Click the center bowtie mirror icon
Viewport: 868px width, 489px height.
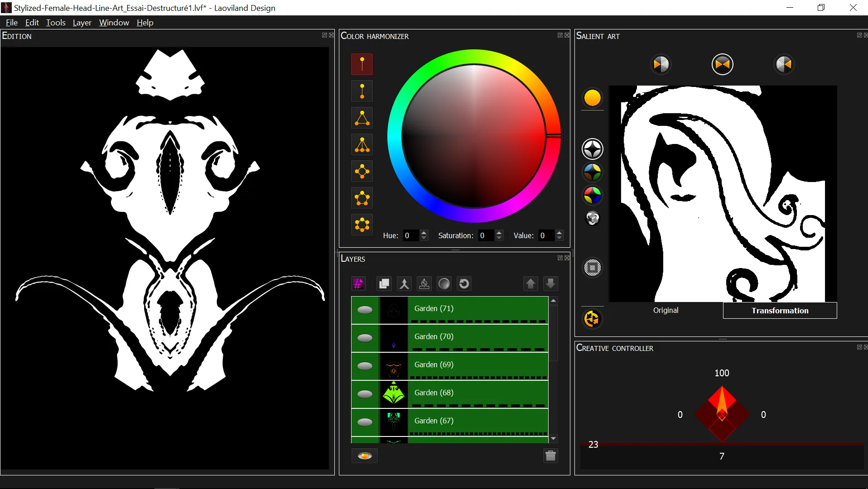(x=723, y=64)
